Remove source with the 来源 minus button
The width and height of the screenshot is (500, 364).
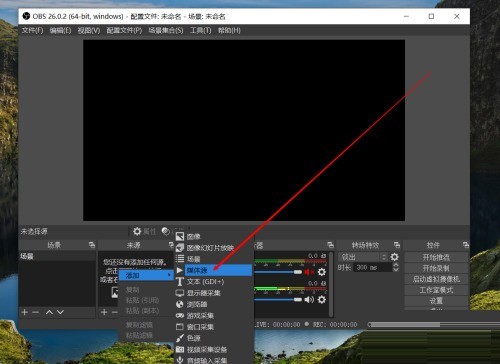click(115, 312)
